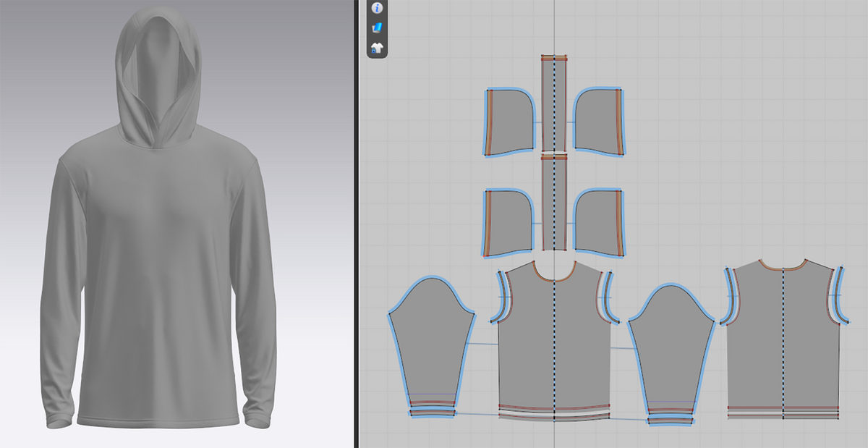Select the lower hood center strip piece

pos(554,202)
